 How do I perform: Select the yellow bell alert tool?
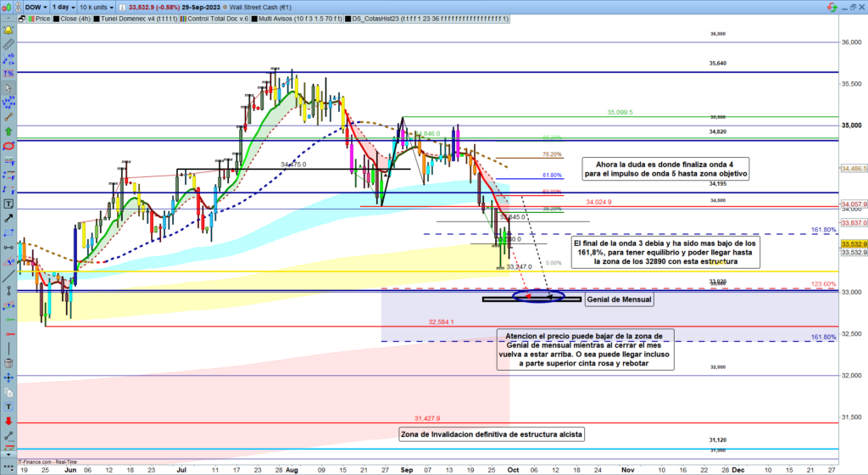tap(8, 31)
